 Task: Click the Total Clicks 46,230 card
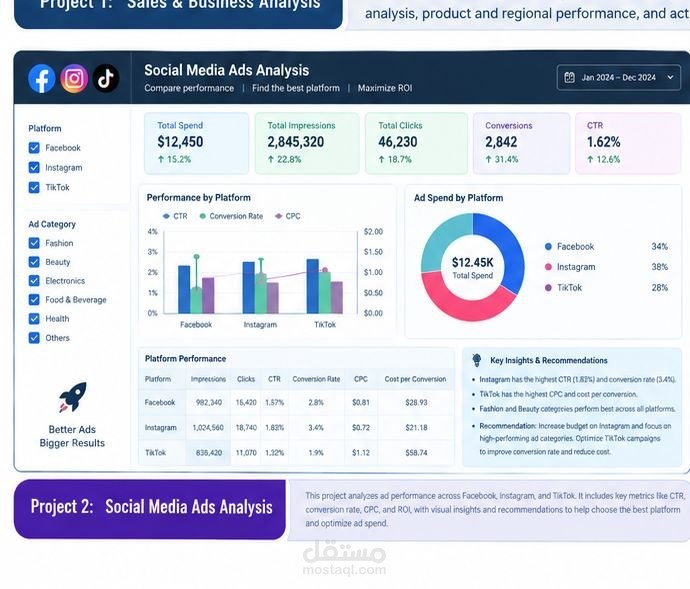coord(416,143)
